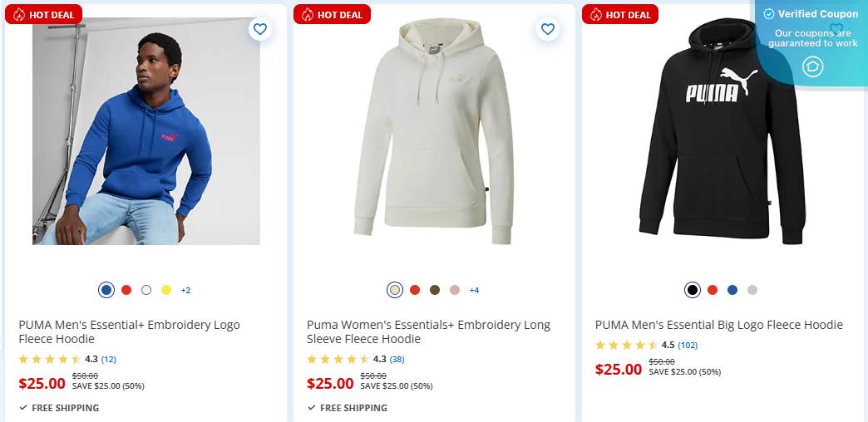Show +2 more colors for men's hoodie
Viewport: 868px width, 422px height.
185,290
